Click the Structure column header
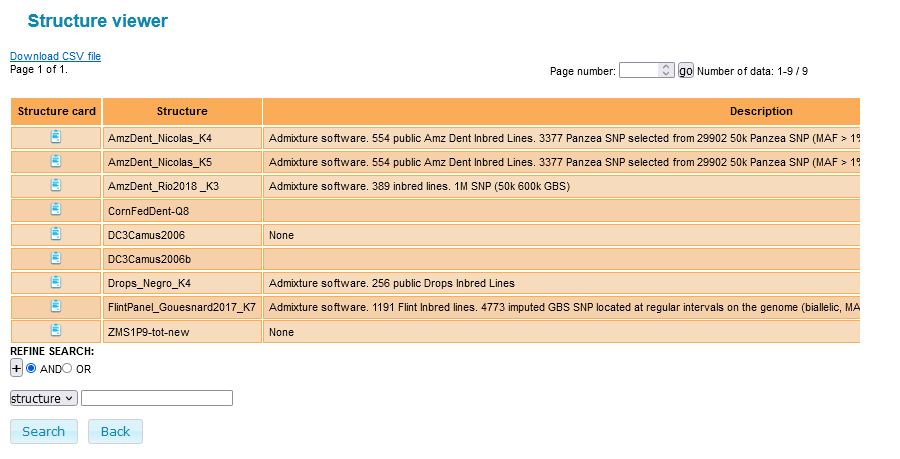The width and height of the screenshot is (900, 459). tap(182, 111)
